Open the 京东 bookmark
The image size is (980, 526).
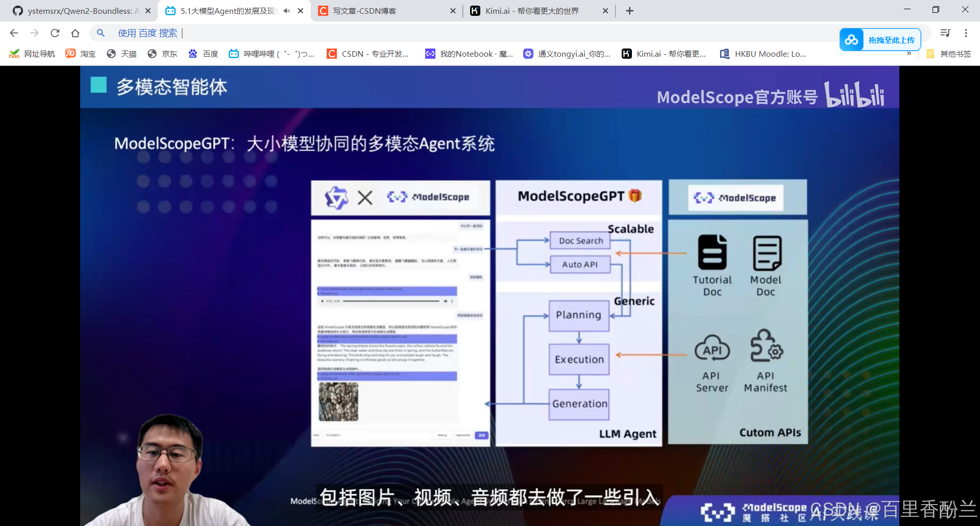162,54
